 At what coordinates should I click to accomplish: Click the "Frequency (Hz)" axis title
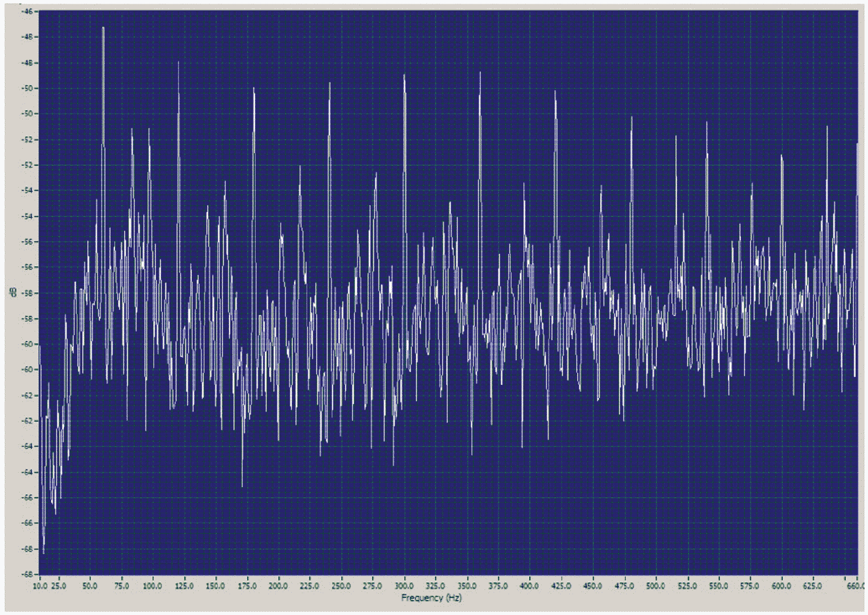coord(431,598)
